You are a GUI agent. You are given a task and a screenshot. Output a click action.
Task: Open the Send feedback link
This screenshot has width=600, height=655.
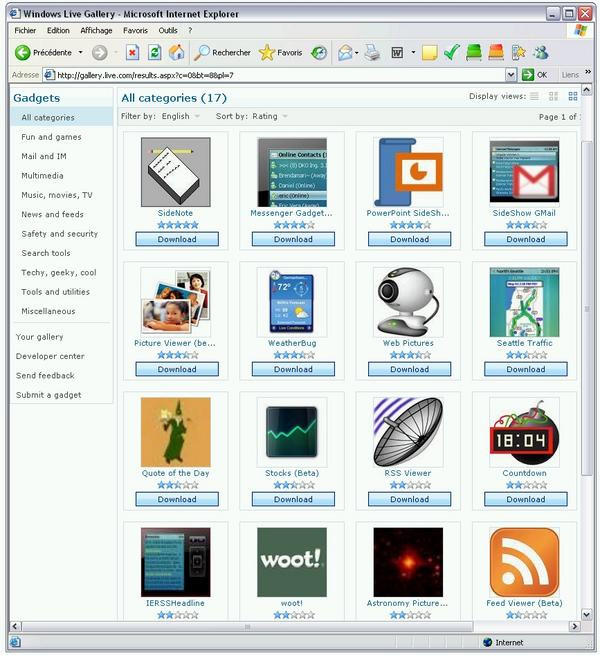pyautogui.click(x=45, y=376)
